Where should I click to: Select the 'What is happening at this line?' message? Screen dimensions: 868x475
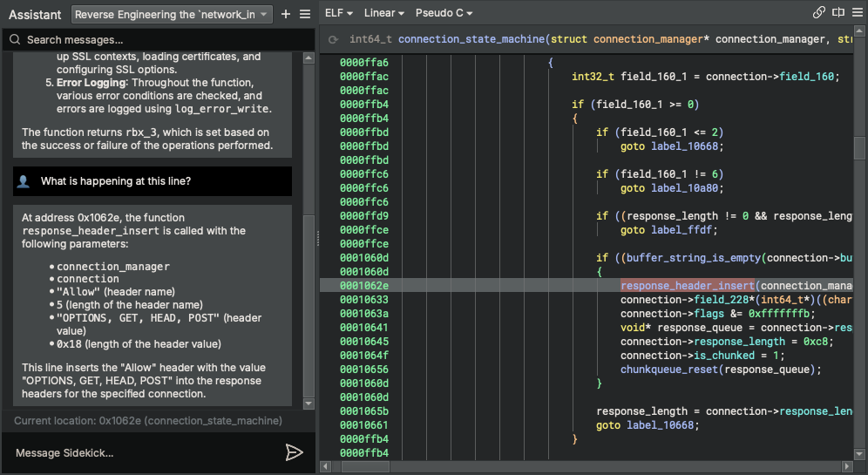coord(153,181)
